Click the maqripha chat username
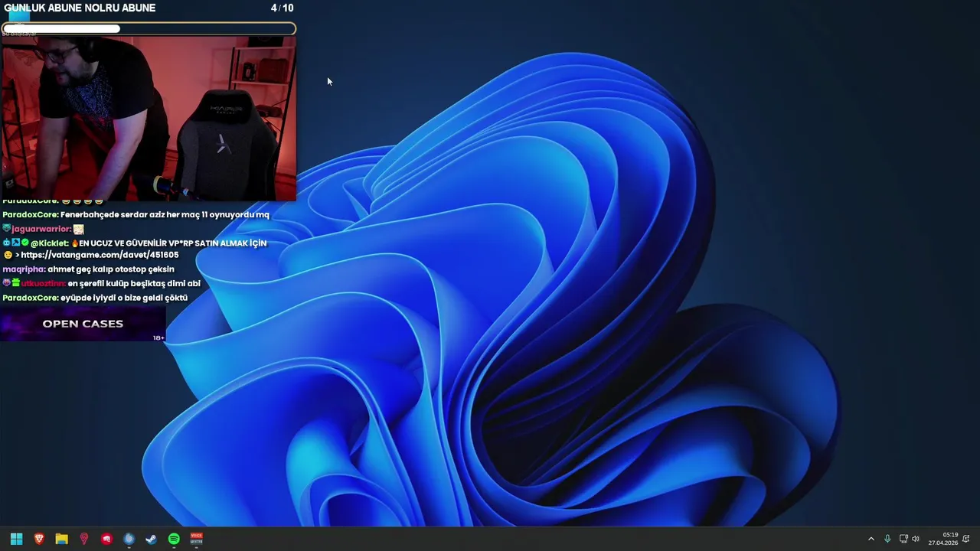980x551 pixels. point(24,269)
